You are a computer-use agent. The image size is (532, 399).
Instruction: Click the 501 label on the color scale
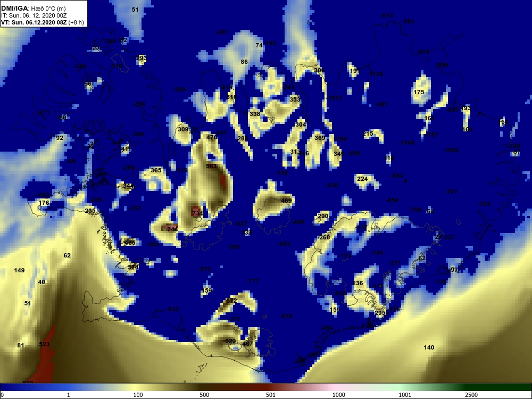[271, 395]
